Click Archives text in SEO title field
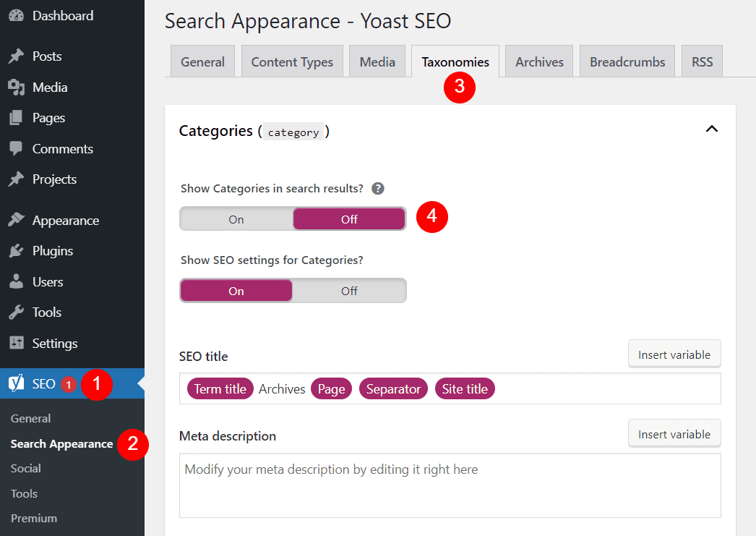756x536 pixels. pos(282,389)
